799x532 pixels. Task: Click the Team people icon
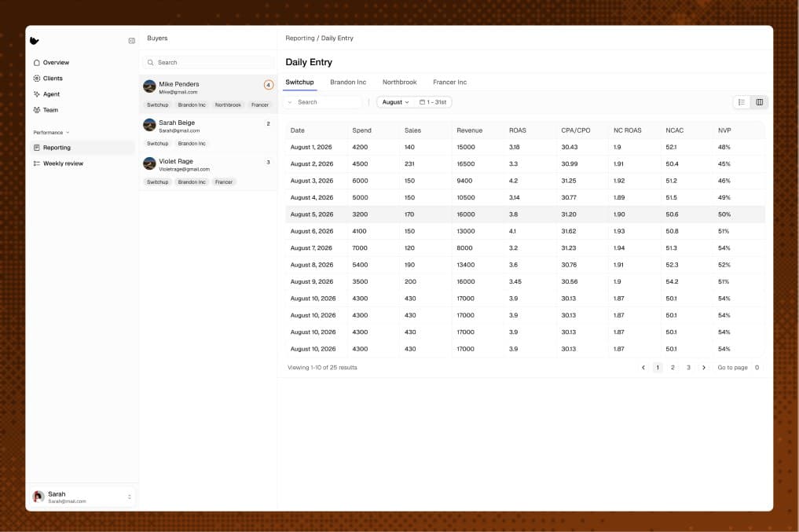point(37,110)
